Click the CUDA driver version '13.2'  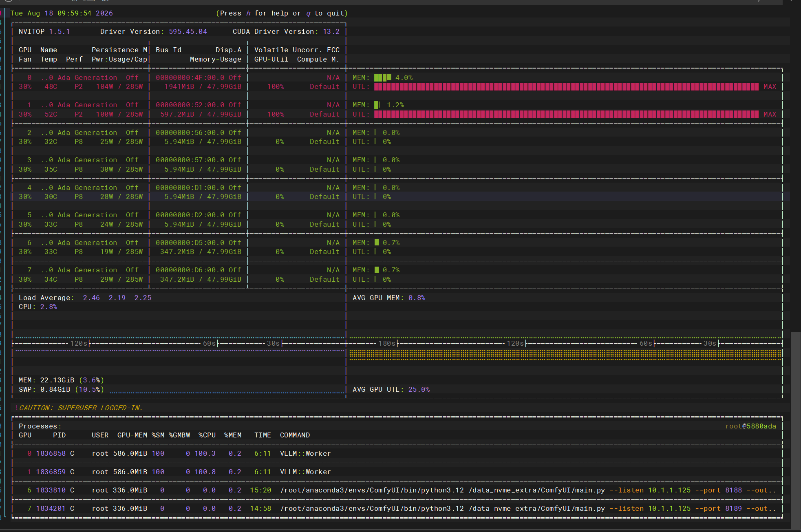(331, 32)
